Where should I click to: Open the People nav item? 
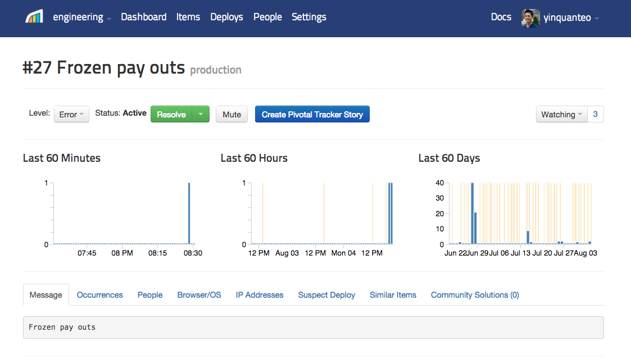[267, 17]
